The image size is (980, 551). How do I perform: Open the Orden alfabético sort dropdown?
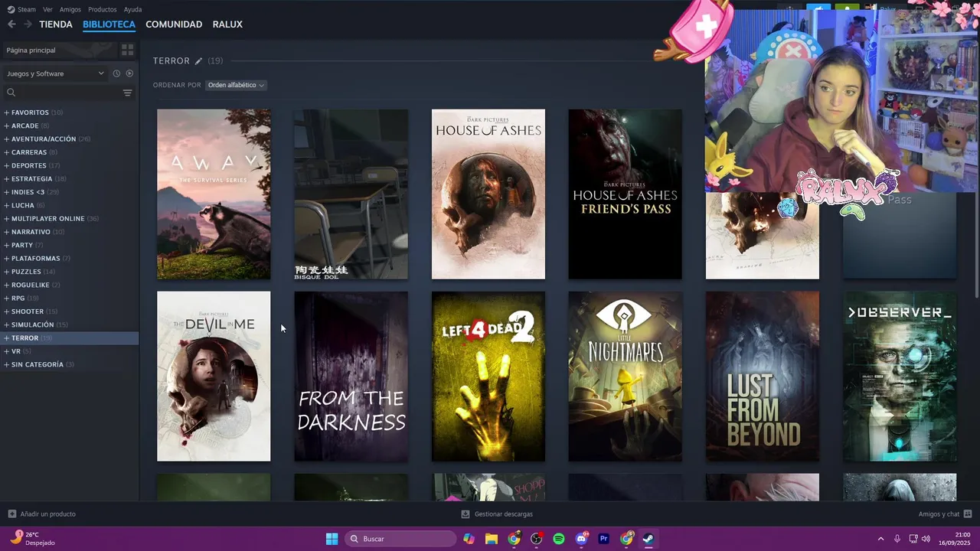pos(236,85)
